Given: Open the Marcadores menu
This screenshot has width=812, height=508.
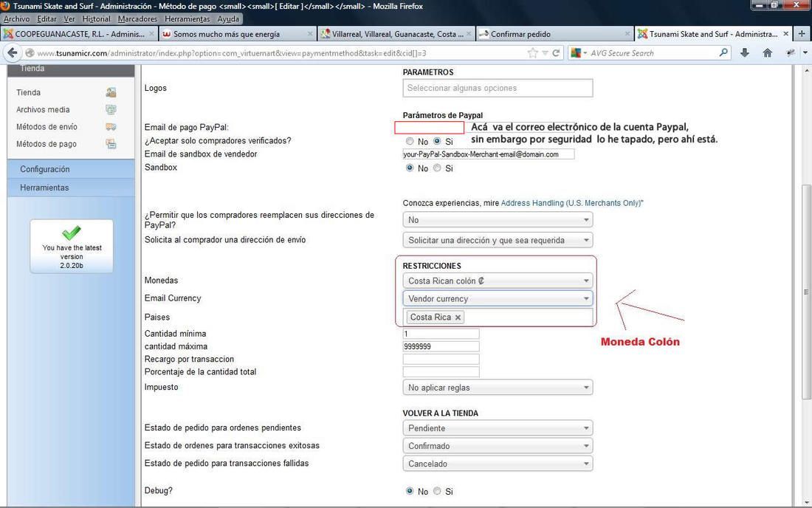Looking at the screenshot, I should (137, 18).
